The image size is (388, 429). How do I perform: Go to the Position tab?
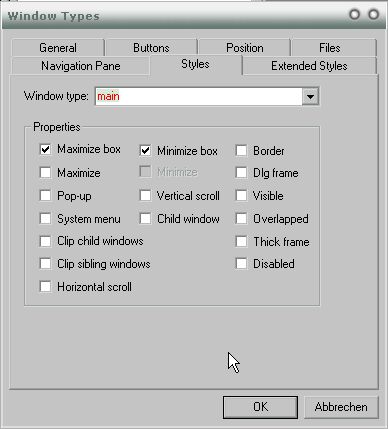245,48
